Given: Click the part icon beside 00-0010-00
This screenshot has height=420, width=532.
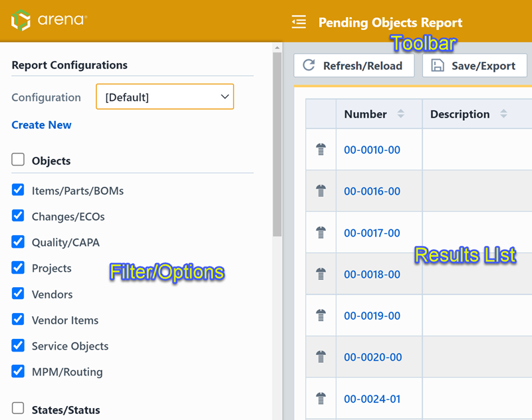Looking at the screenshot, I should pyautogui.click(x=321, y=150).
